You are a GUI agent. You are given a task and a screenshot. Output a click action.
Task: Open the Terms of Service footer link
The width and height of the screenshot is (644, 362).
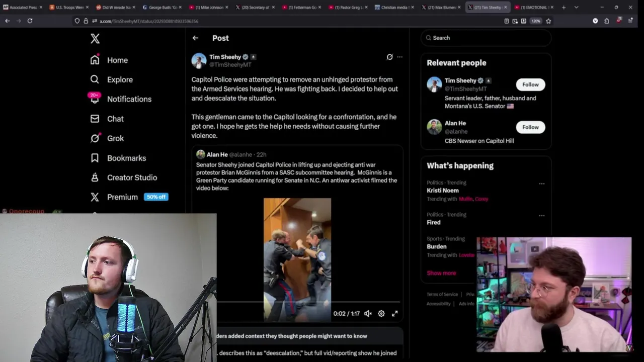pyautogui.click(x=442, y=294)
